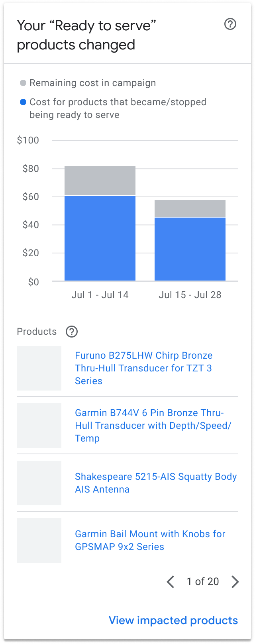Image resolution: width=255 pixels, height=644 pixels.
Task: Click the Shakespeare antenna product thumbnail
Action: coord(39,483)
